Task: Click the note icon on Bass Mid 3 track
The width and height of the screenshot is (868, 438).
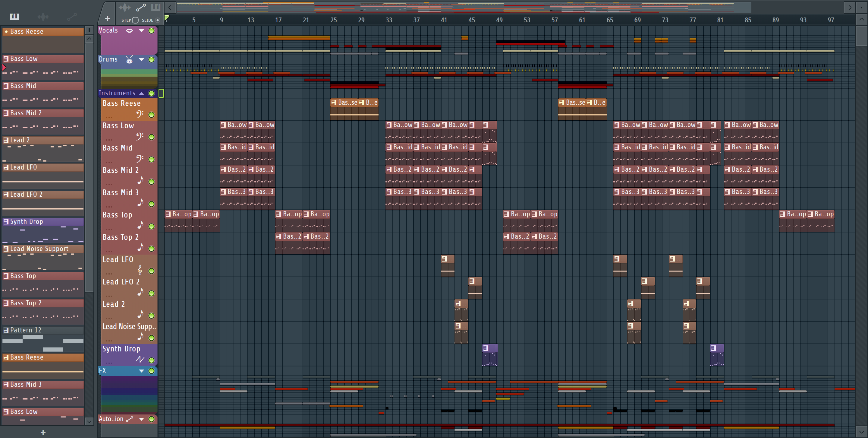Action: 140,203
